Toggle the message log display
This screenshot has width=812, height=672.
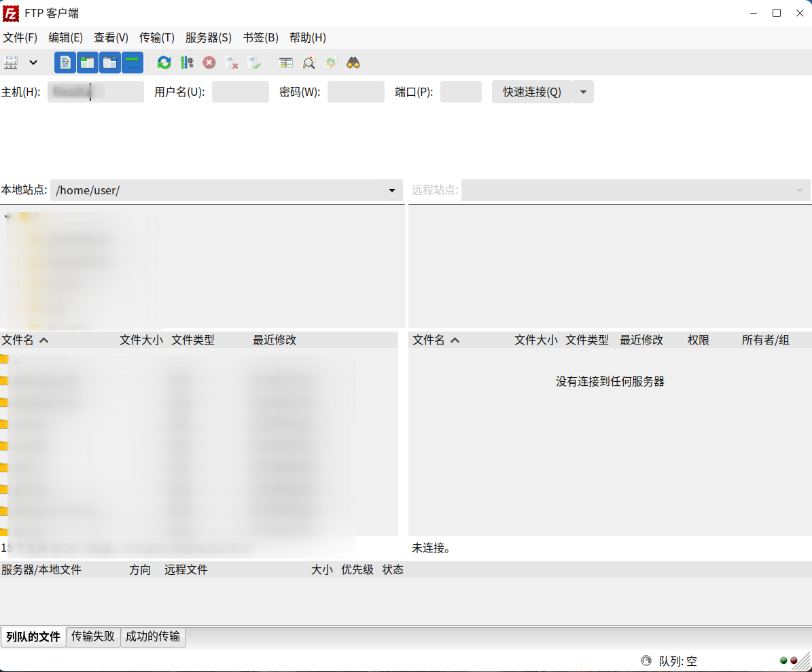point(65,62)
